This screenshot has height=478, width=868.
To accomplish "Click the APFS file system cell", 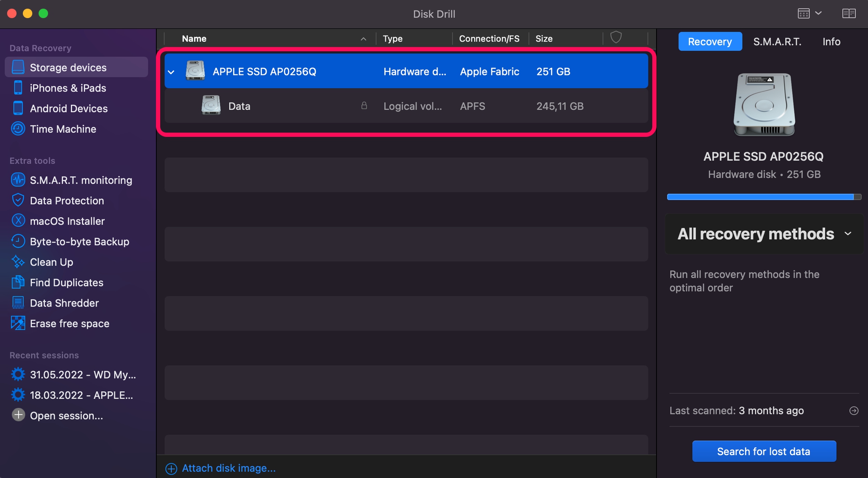I will [x=473, y=106].
